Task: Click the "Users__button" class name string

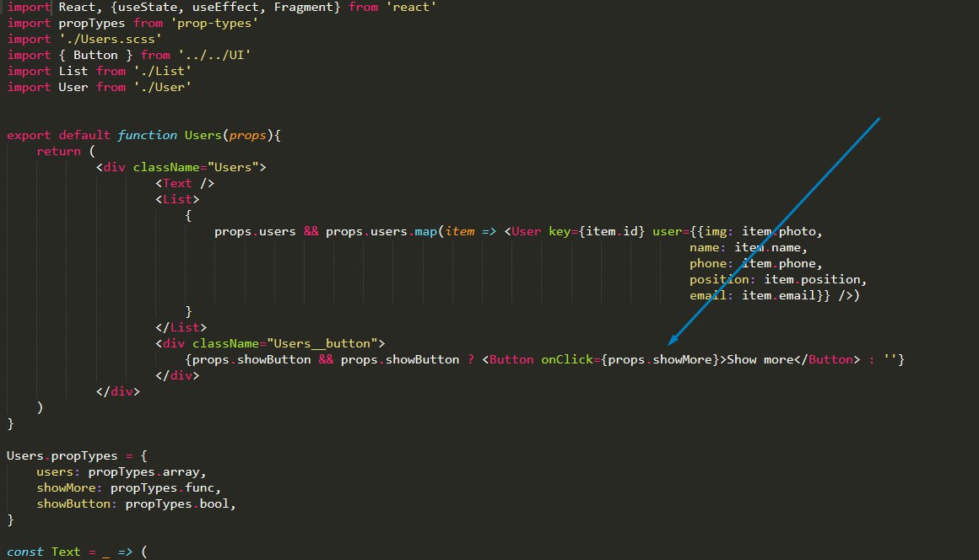Action: coord(322,343)
